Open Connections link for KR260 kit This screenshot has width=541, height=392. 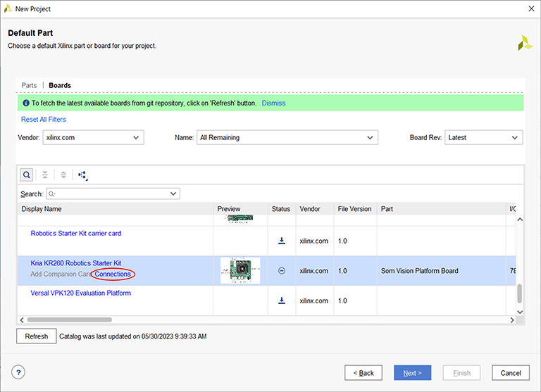[113, 274]
